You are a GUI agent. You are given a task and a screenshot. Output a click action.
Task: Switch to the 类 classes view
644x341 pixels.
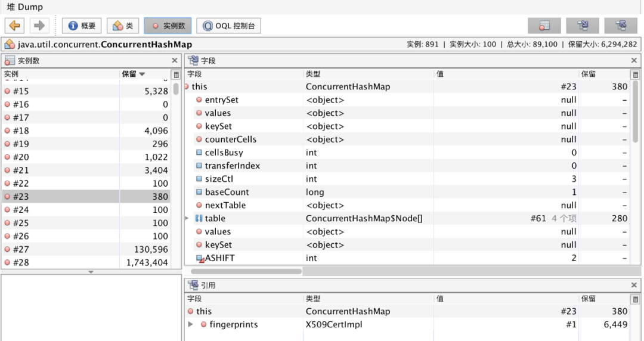(x=122, y=26)
